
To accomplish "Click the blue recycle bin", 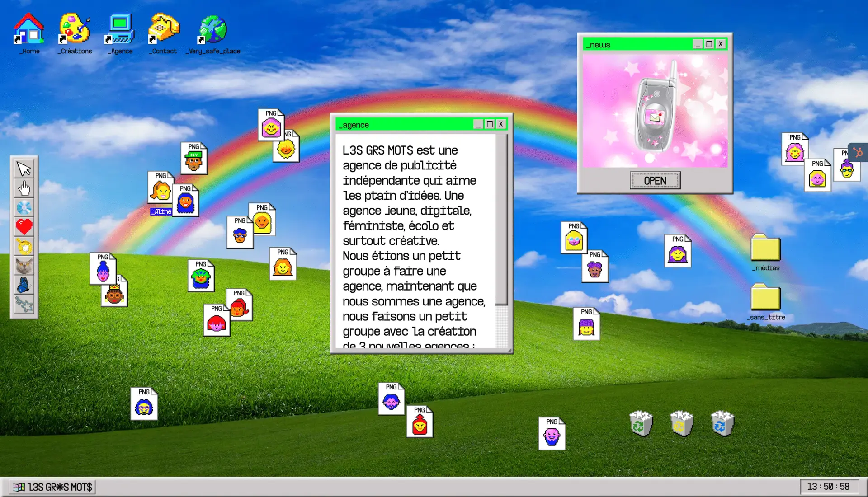I will click(x=722, y=423).
